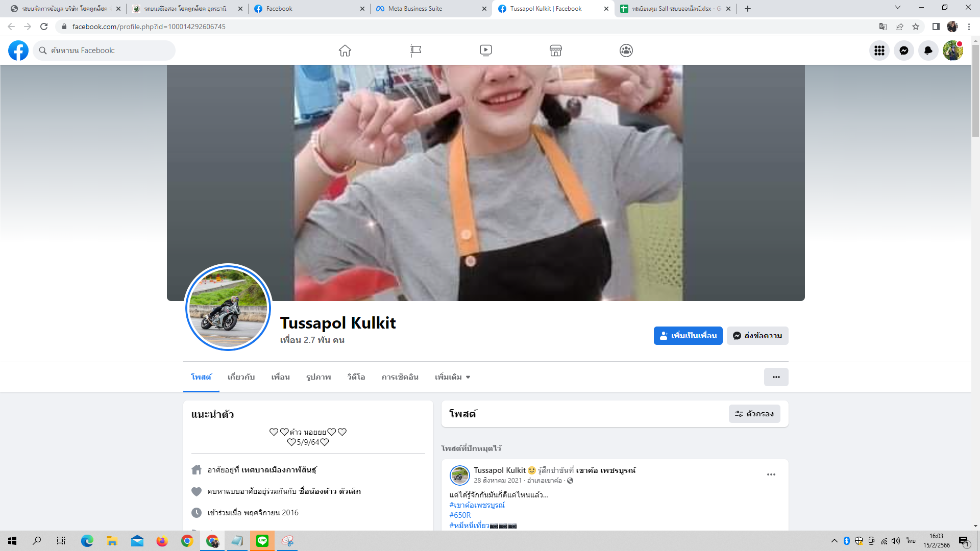The image size is (980, 551).
Task: Click the ส่งข้อความ message button
Action: [x=757, y=336]
